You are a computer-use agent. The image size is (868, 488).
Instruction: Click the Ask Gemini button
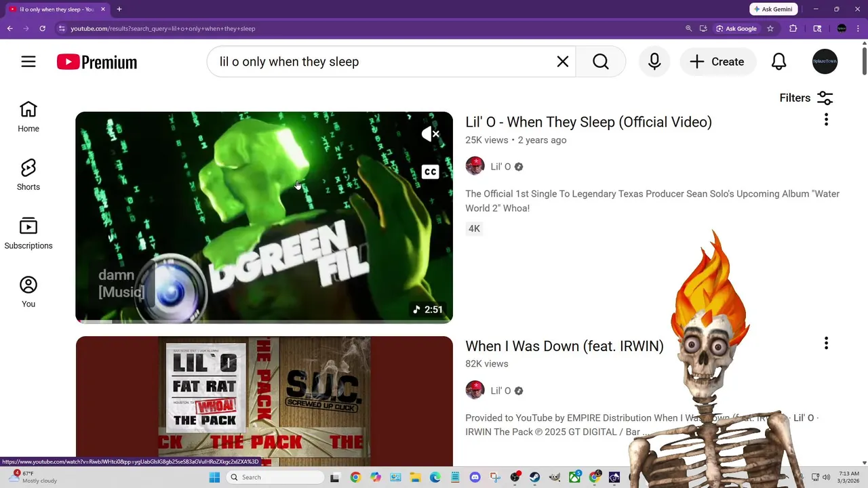point(773,9)
